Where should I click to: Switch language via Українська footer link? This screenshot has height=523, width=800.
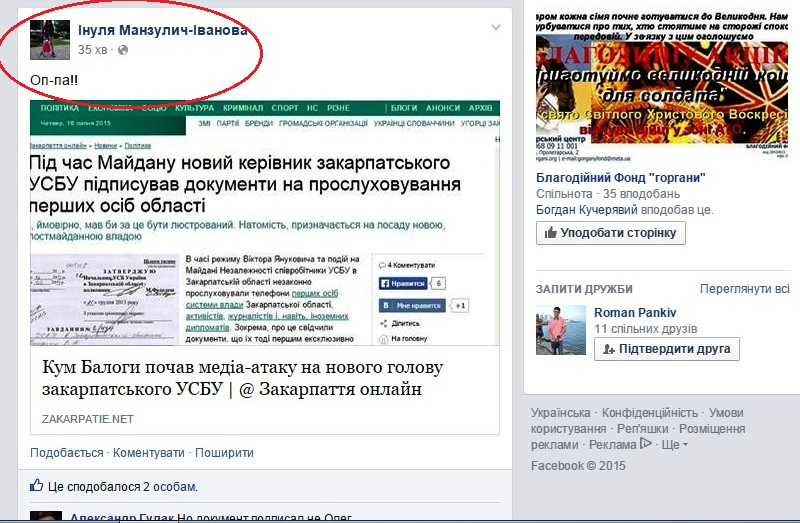click(560, 413)
